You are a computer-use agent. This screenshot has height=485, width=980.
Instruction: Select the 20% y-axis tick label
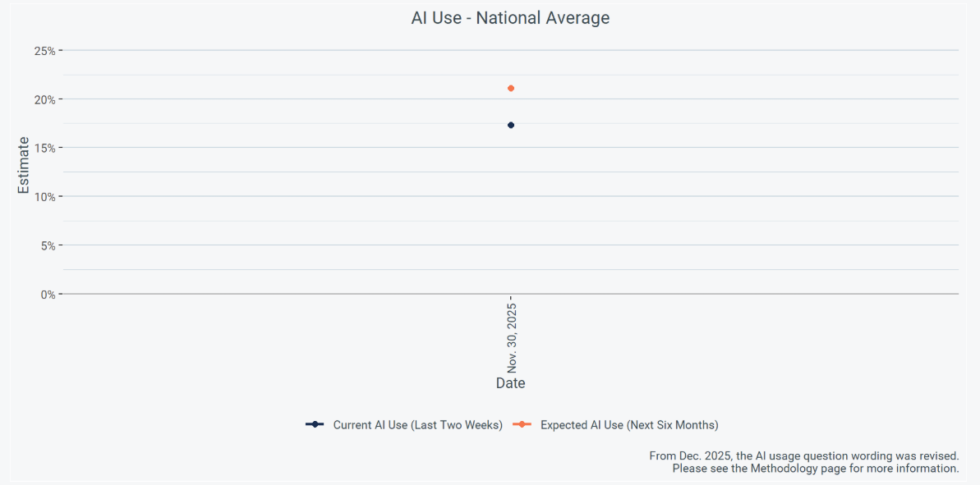point(44,99)
